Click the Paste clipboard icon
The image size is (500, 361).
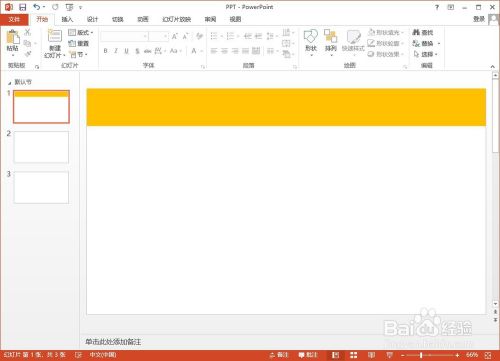pyautogui.click(x=13, y=37)
